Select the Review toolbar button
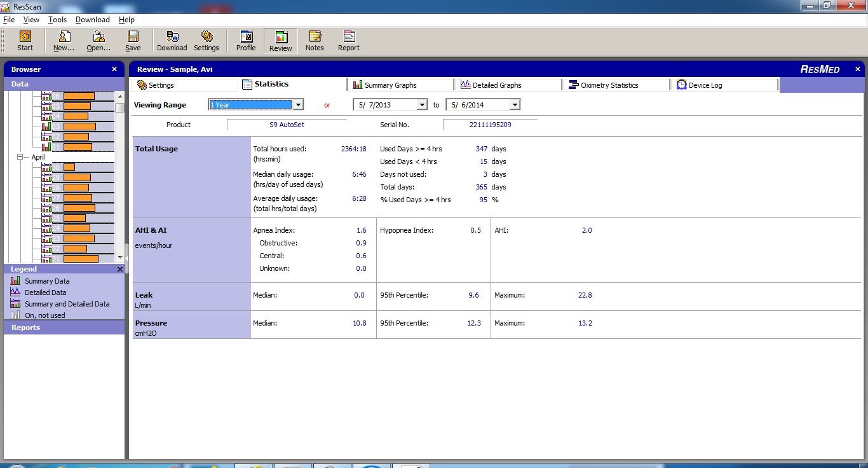This screenshot has width=868, height=468. point(280,41)
